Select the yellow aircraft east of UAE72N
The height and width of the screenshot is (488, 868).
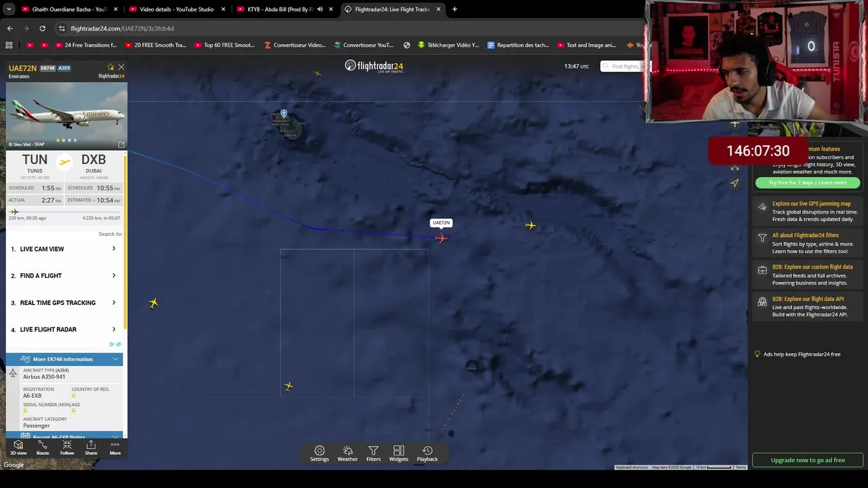tap(530, 225)
